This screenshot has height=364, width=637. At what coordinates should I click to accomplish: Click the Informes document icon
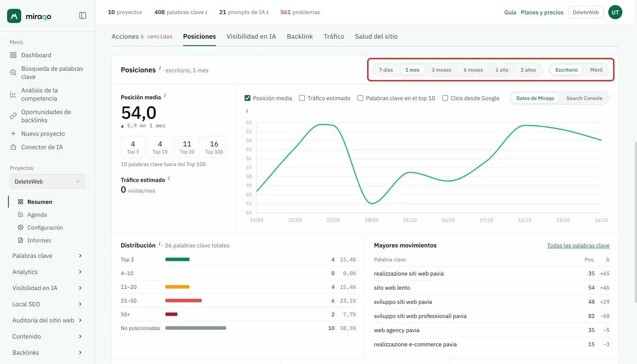tap(20, 240)
